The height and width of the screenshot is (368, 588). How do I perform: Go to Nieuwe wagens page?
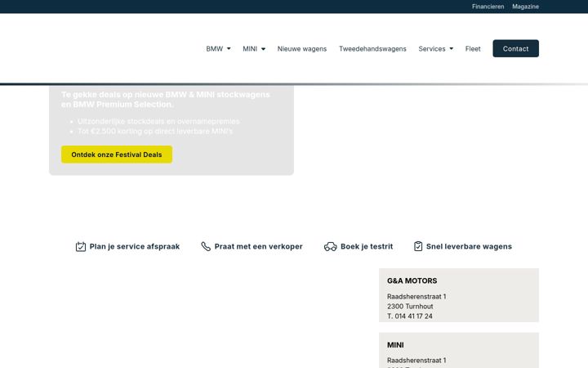302,49
